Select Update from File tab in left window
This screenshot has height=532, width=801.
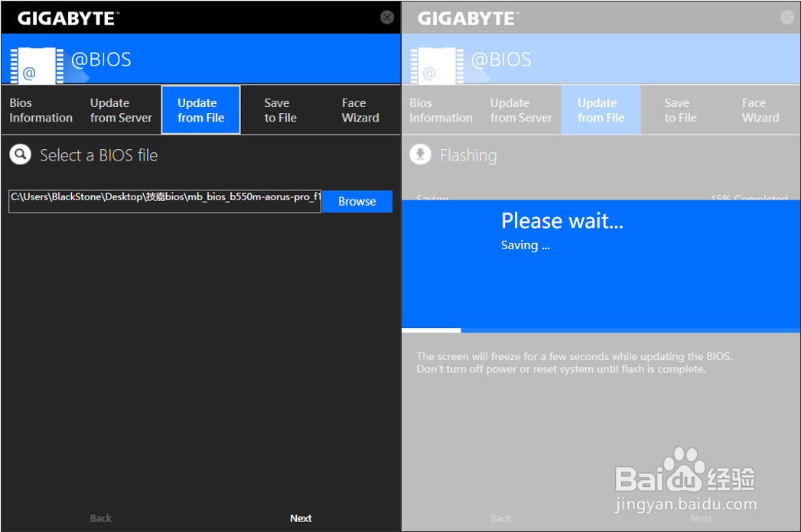[200, 110]
